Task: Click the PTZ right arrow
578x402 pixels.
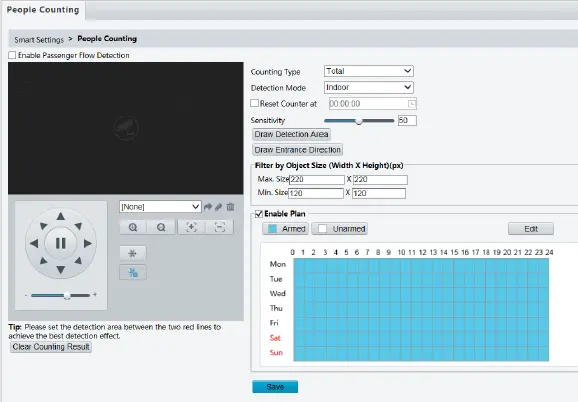Action: click(88, 243)
